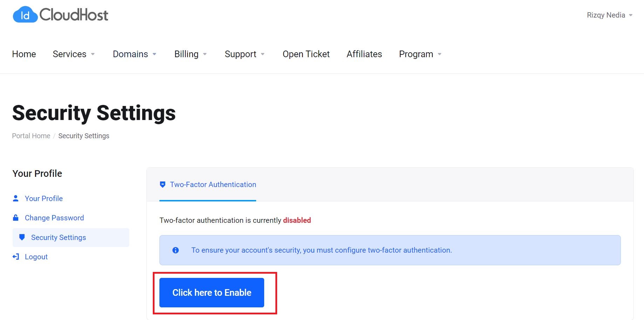Follow the Portal Home breadcrumb link

point(31,136)
